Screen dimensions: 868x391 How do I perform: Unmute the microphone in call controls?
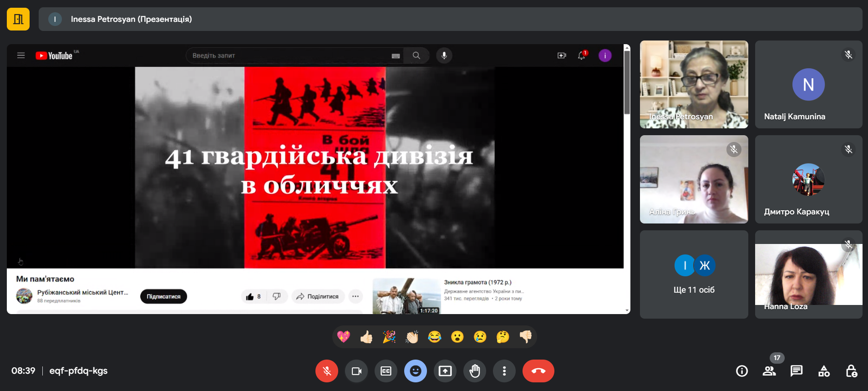click(326, 371)
